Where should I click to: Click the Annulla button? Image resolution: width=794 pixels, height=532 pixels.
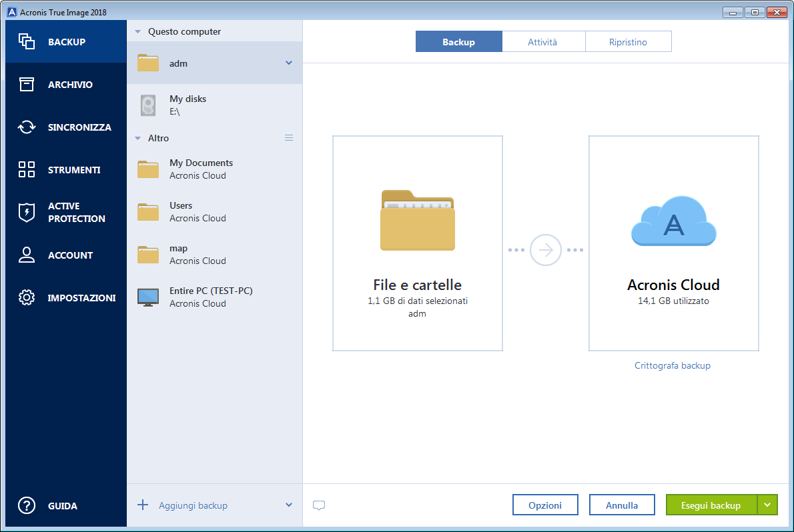(x=622, y=505)
